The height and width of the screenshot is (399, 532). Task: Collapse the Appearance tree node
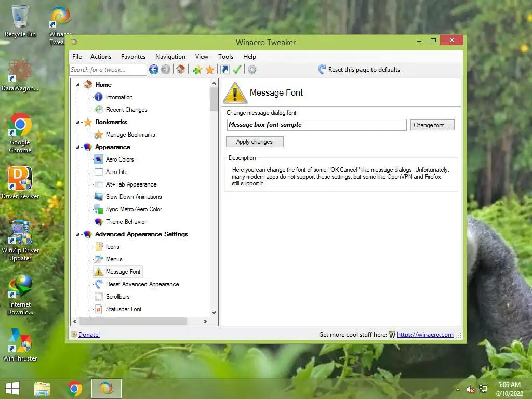(x=78, y=147)
